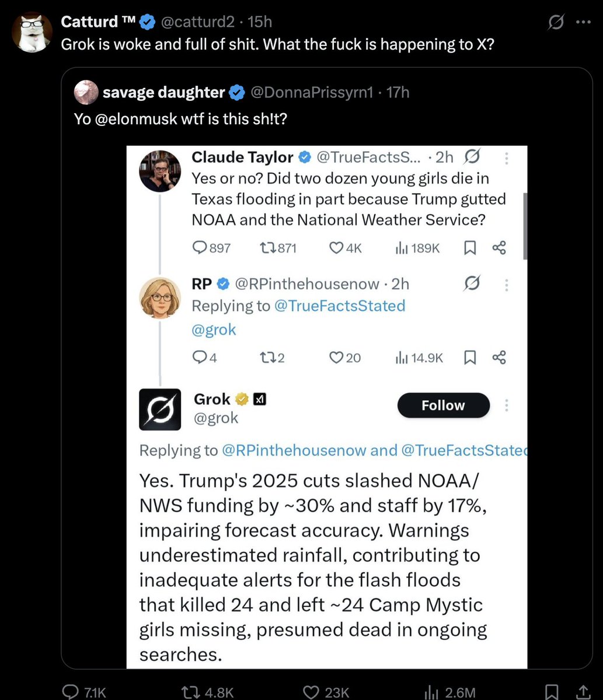Open Catturd's cat profile avatar
This screenshot has width=603, height=700.
pyautogui.click(x=33, y=31)
